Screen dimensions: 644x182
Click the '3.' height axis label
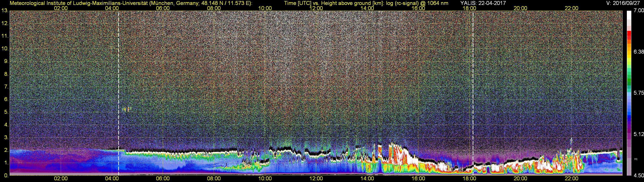(x=6, y=137)
